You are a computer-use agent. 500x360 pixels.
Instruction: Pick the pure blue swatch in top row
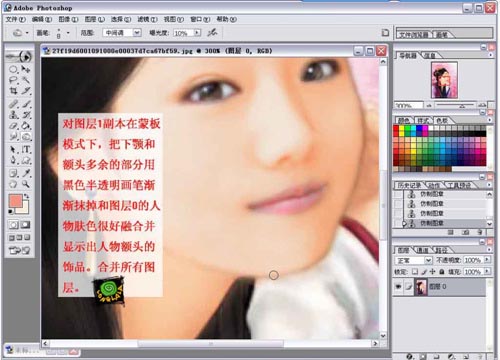[420, 128]
